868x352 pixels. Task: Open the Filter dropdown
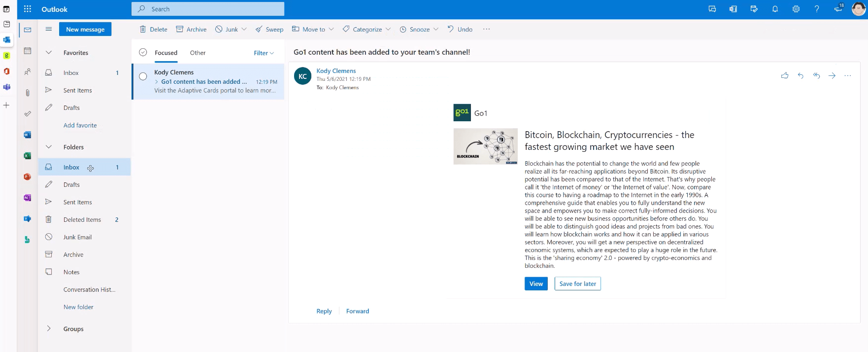[x=264, y=53]
